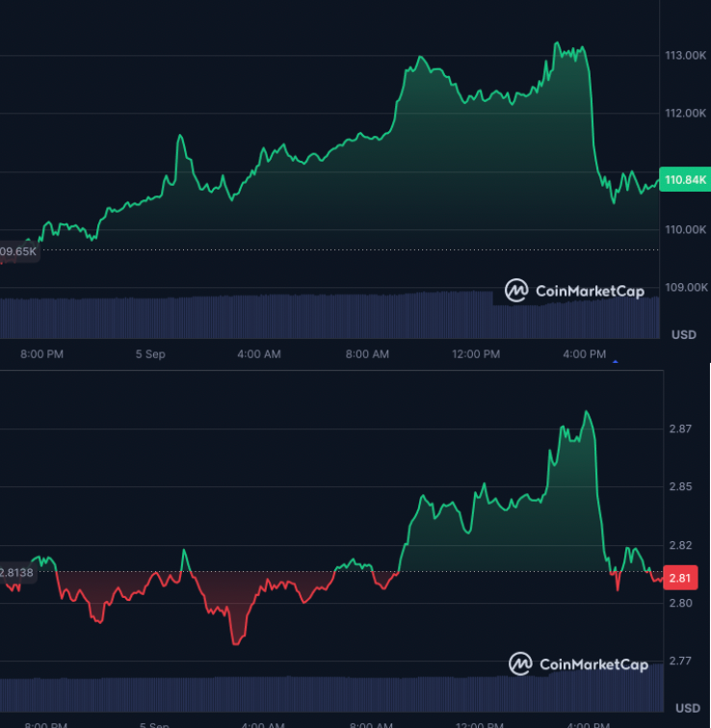Click the USD label on top chart
The height and width of the screenshot is (728, 711).
684,335
